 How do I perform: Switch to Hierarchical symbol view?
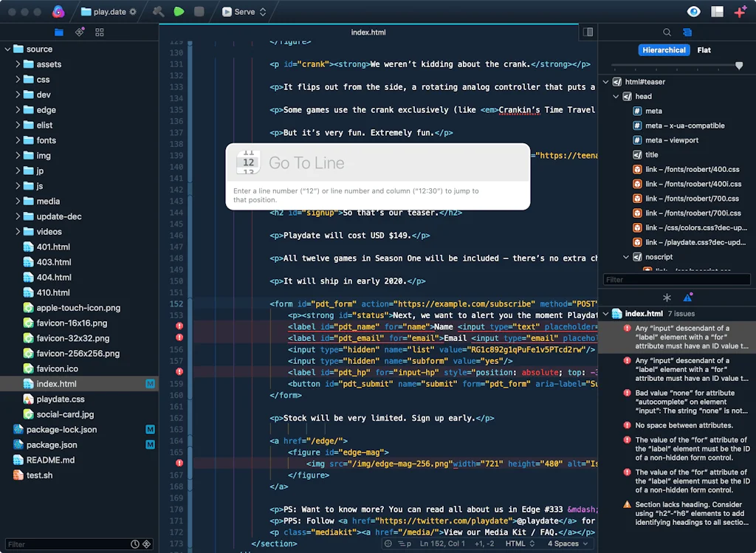[664, 50]
